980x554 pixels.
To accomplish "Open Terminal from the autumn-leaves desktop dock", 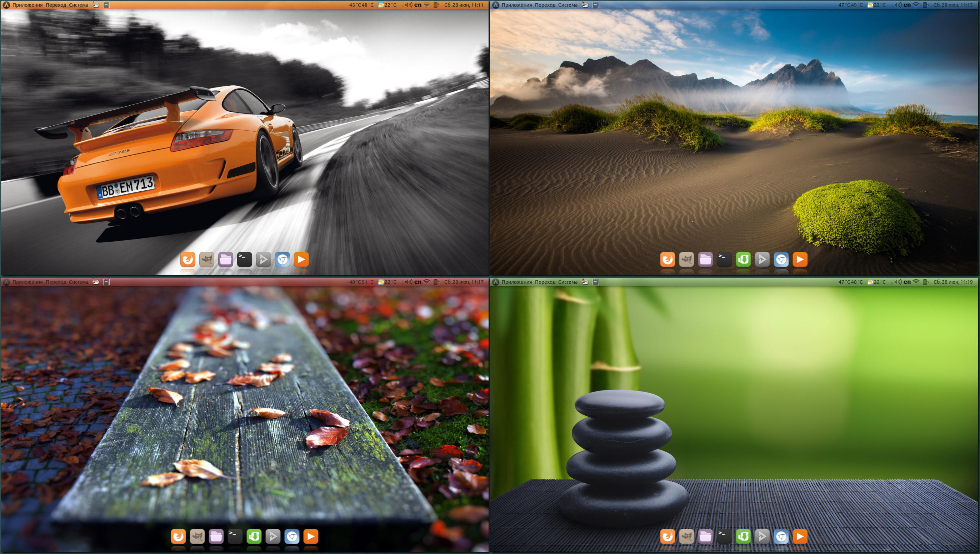I will [x=235, y=537].
